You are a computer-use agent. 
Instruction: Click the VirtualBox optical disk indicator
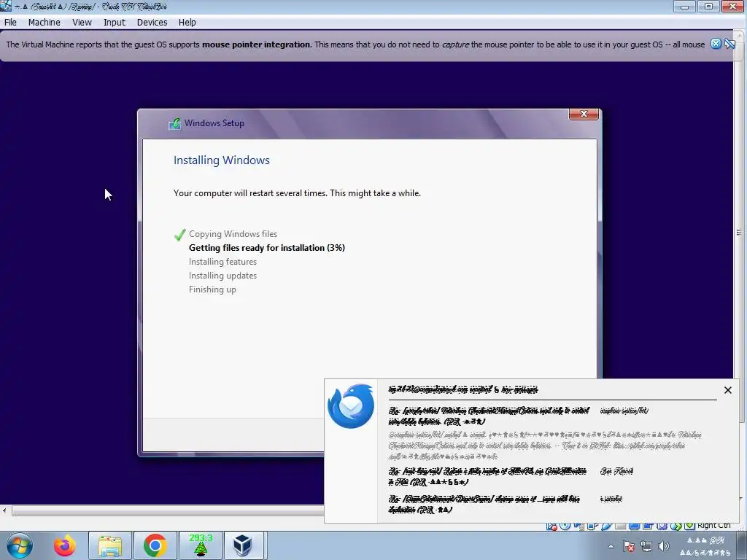pos(565,526)
